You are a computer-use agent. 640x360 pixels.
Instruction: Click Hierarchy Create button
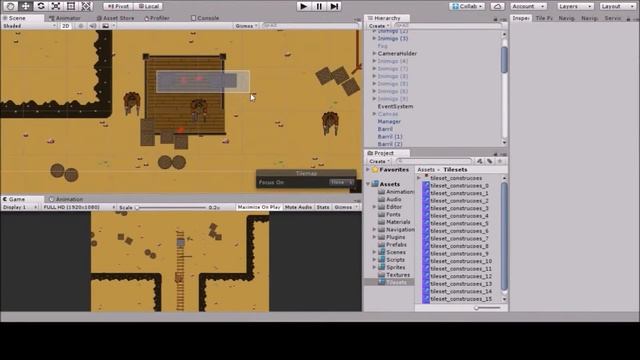click(x=378, y=26)
